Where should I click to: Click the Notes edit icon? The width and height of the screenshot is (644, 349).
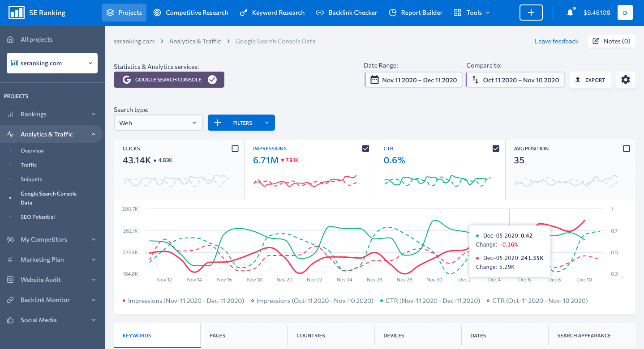coord(596,41)
